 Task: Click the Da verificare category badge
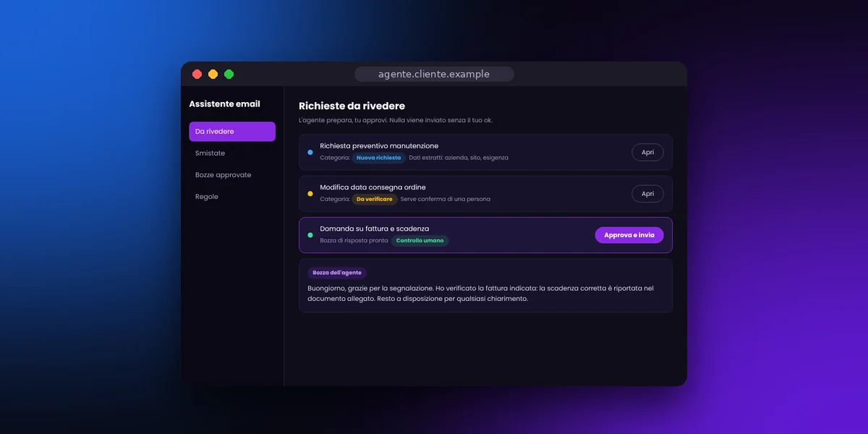375,199
